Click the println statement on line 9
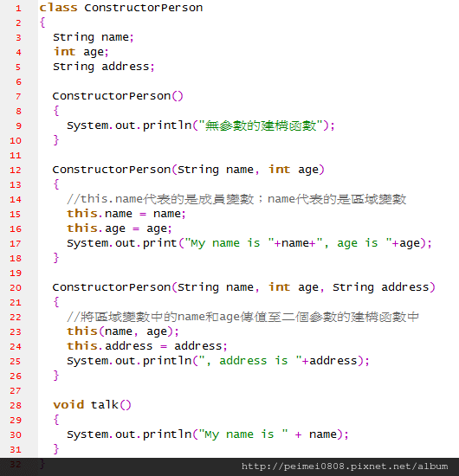The height and width of the screenshot is (476, 459). pos(201,125)
